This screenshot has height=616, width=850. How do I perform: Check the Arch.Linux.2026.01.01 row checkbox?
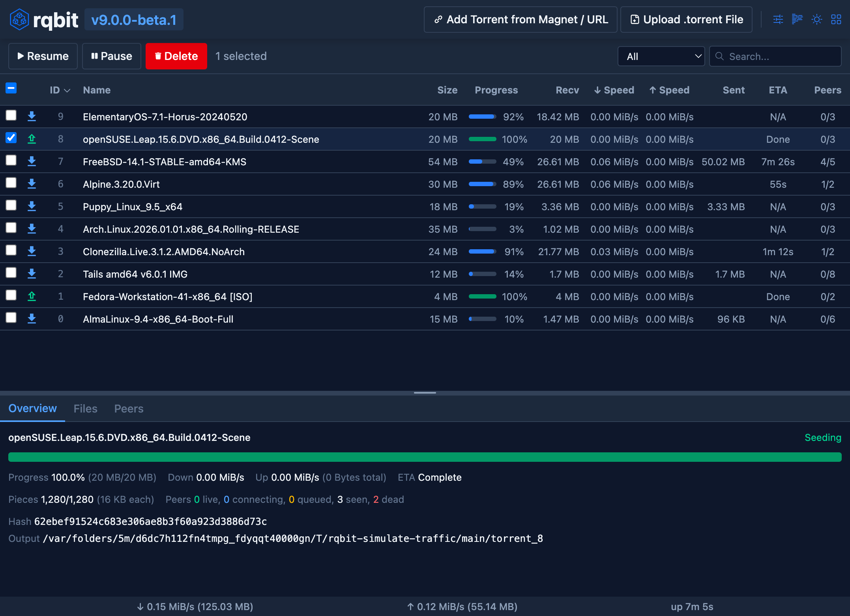pos(11,228)
